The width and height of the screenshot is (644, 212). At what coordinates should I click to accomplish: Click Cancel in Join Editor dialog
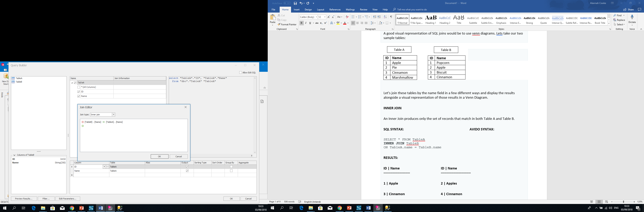[179, 156]
